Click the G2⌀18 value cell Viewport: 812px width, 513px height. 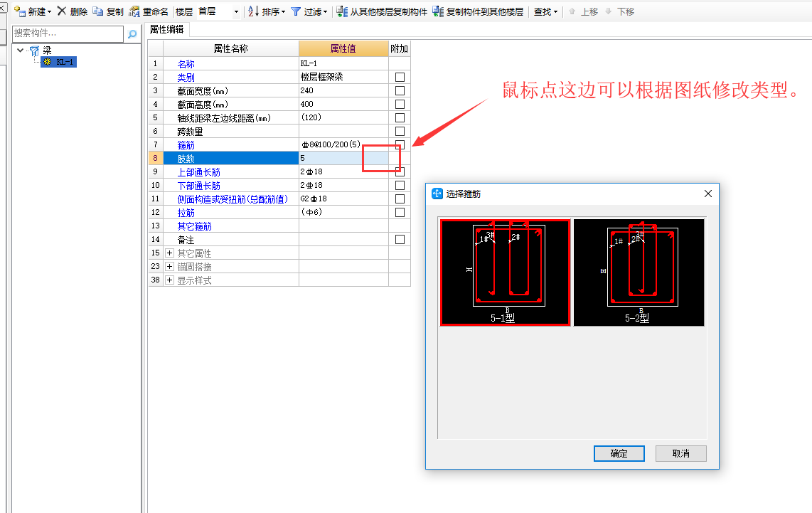(343, 199)
